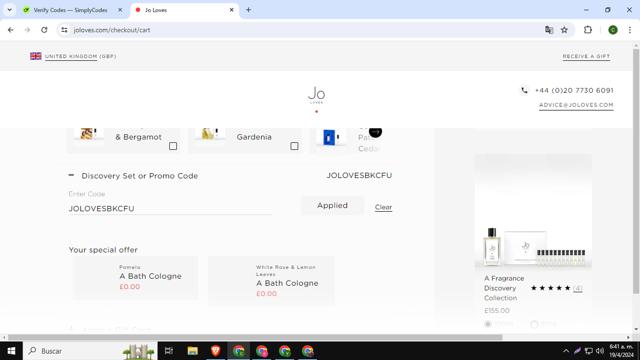This screenshot has width=640, height=360.
Task: Click the +44 (0)20 7730 6091 number
Action: pyautogui.click(x=574, y=90)
